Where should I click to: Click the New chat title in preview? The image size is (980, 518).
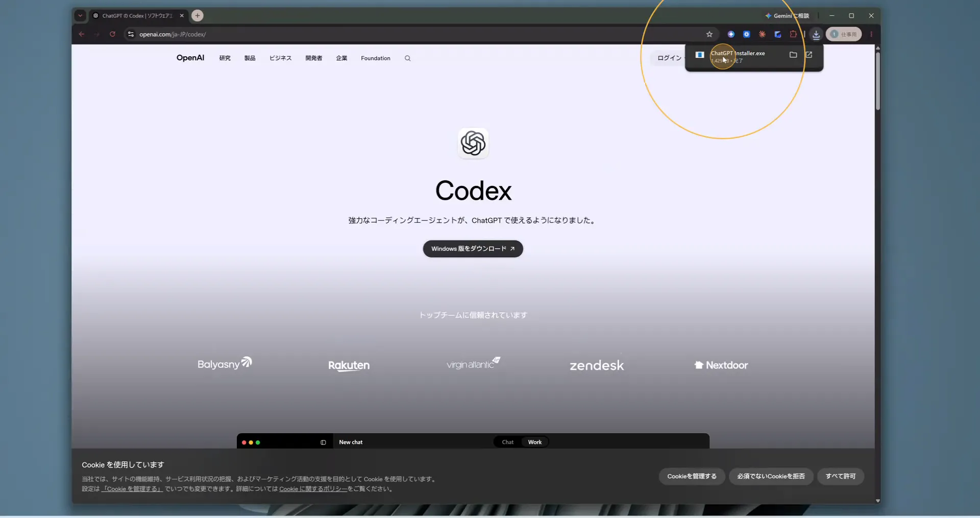(351, 442)
